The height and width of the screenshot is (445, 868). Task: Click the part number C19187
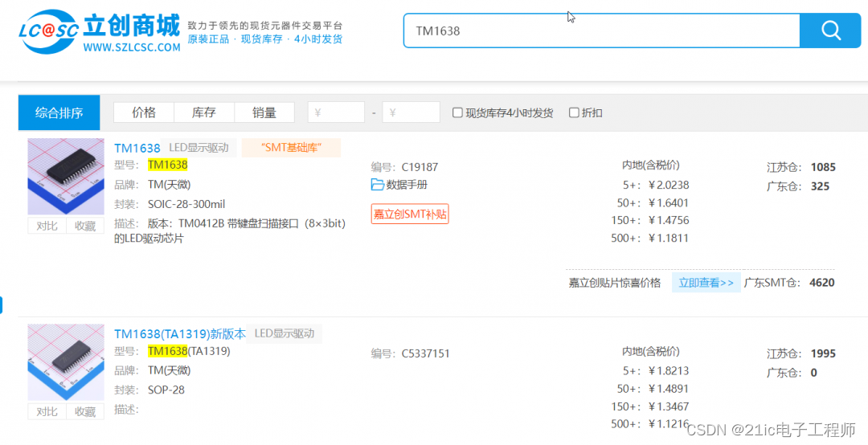click(420, 167)
